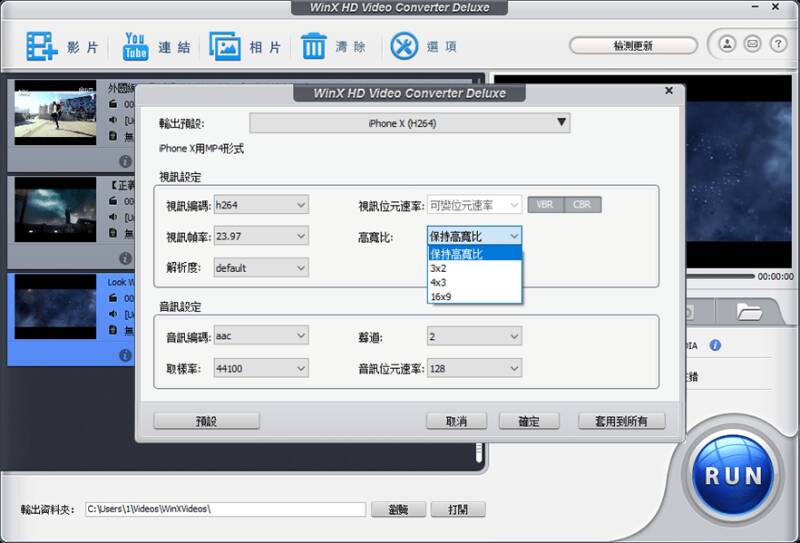Select CBR bitrate mode
This screenshot has height=543, width=800.
582,205
